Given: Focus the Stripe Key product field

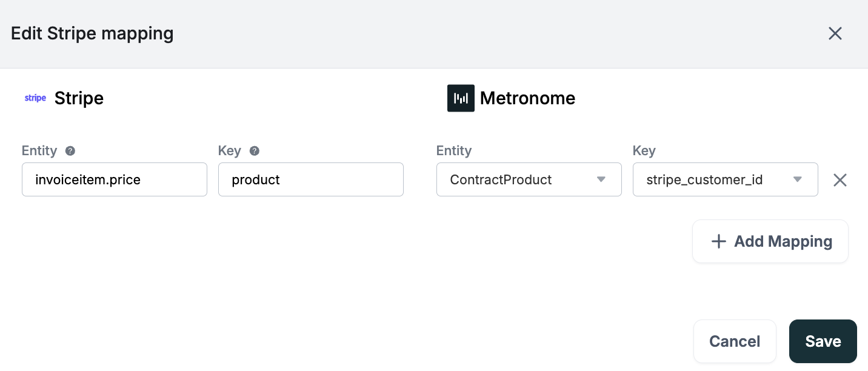Looking at the screenshot, I should tap(310, 179).
